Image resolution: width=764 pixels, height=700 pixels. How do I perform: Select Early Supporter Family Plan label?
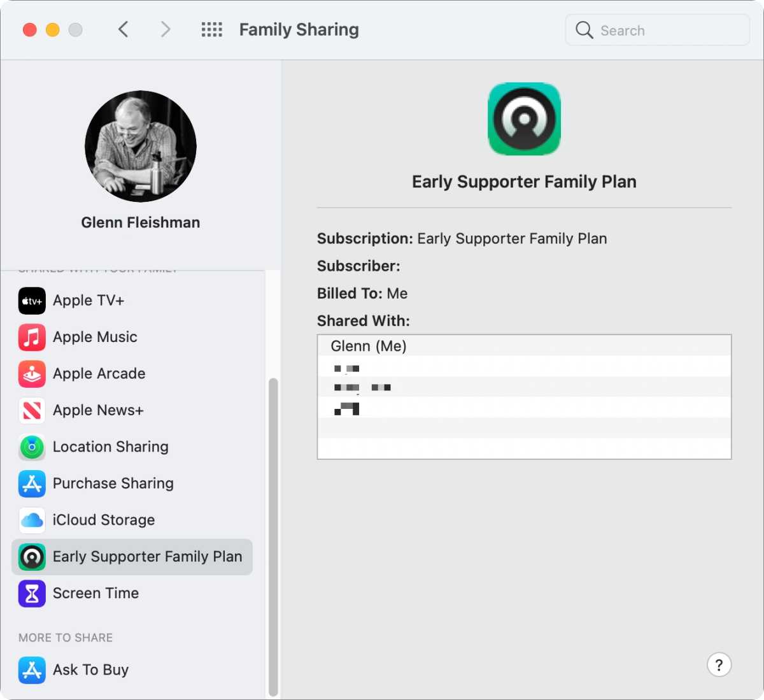(148, 557)
